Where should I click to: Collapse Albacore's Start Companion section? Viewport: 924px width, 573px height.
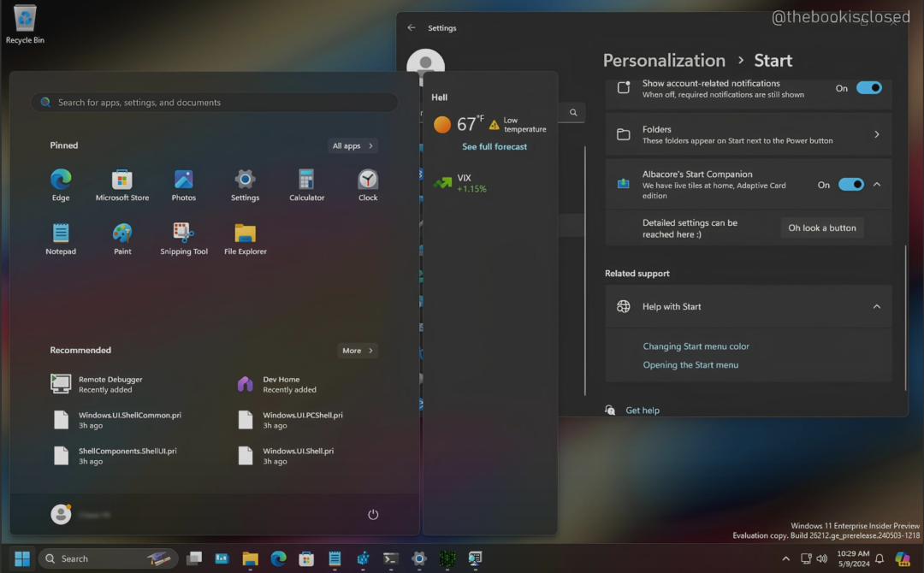pos(877,185)
